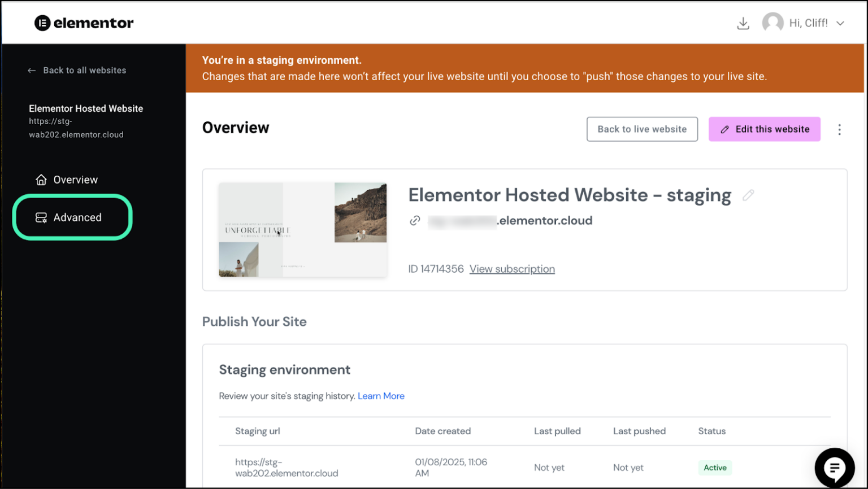
Task: Select Advanced from the sidebar menu
Action: (77, 217)
